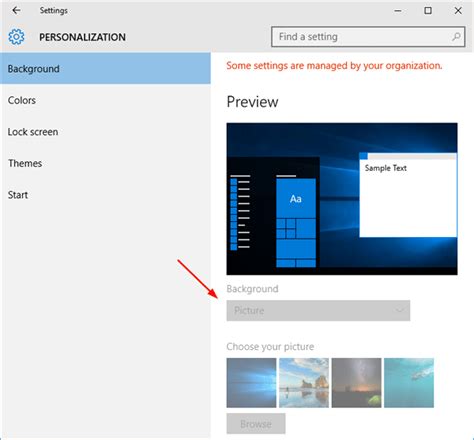
Task: Choose the underwater swimmer wallpaper thumbnail
Action: [x=409, y=383]
